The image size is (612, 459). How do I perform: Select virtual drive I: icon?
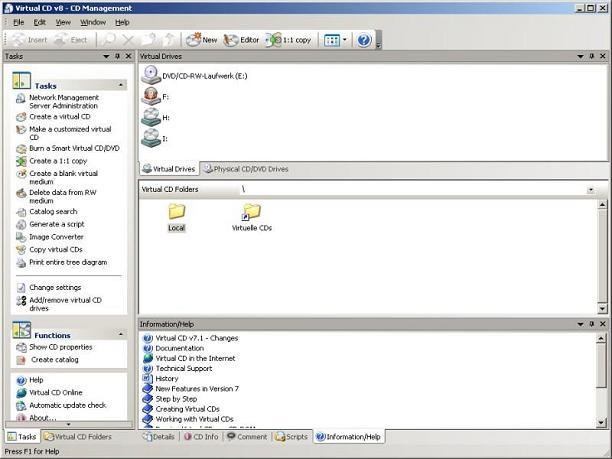tap(150, 138)
